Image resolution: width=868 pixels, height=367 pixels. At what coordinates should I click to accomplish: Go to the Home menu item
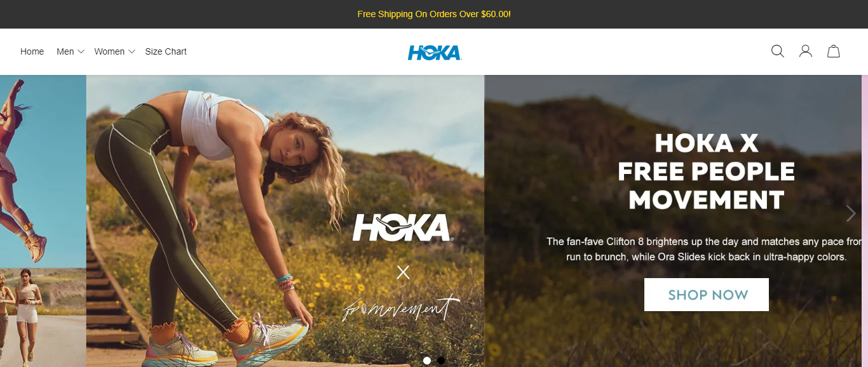(x=32, y=51)
